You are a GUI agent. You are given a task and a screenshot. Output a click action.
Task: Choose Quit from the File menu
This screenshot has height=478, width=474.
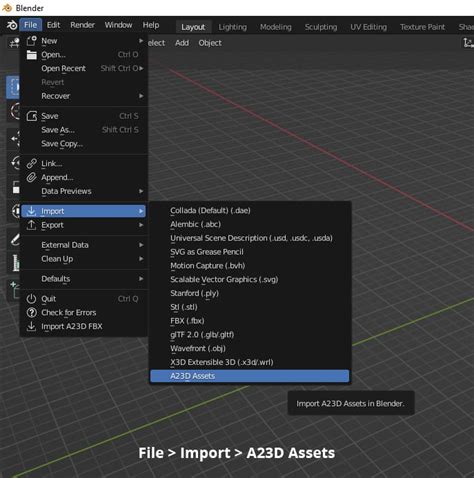point(84,299)
